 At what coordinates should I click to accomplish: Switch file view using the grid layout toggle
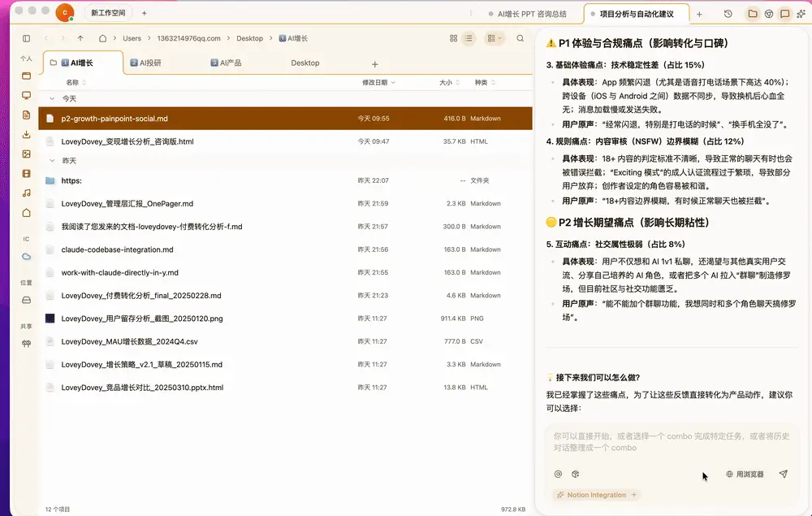click(452, 37)
